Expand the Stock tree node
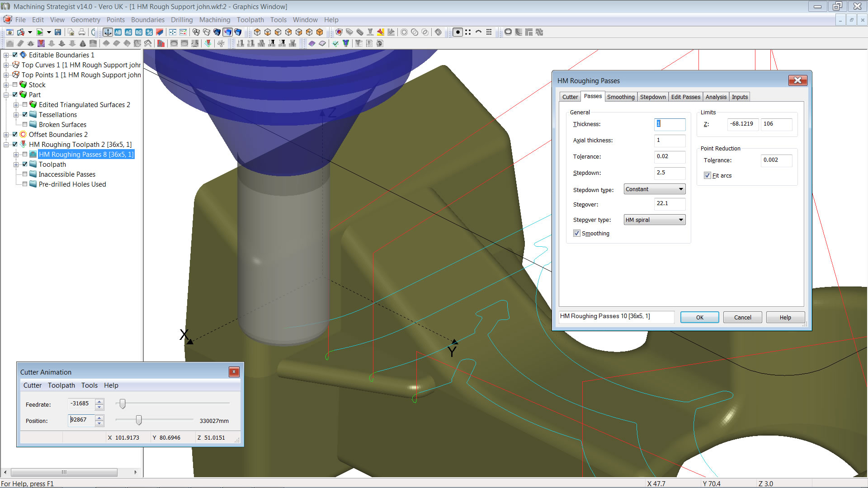Viewport: 868px width, 488px height. tap(6, 85)
